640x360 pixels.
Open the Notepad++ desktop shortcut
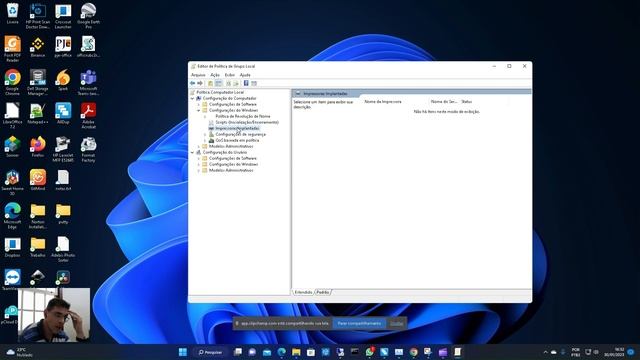(38, 113)
